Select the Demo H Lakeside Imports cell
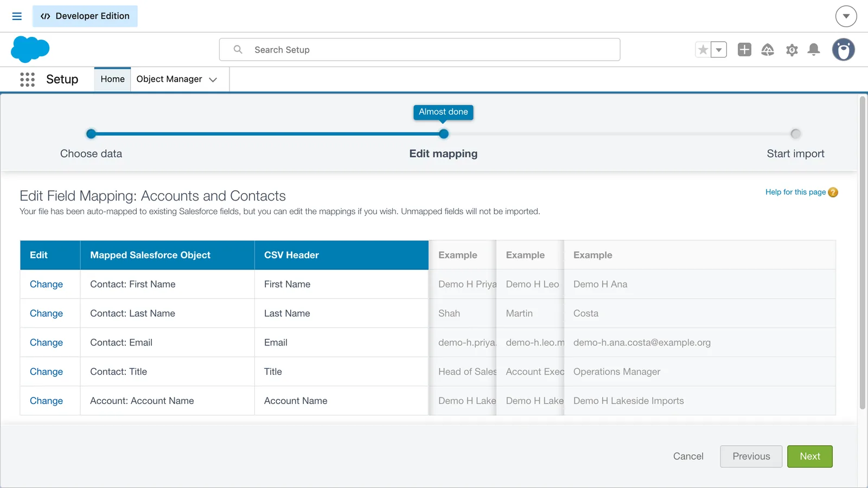Image resolution: width=868 pixels, height=488 pixels. tap(700, 401)
